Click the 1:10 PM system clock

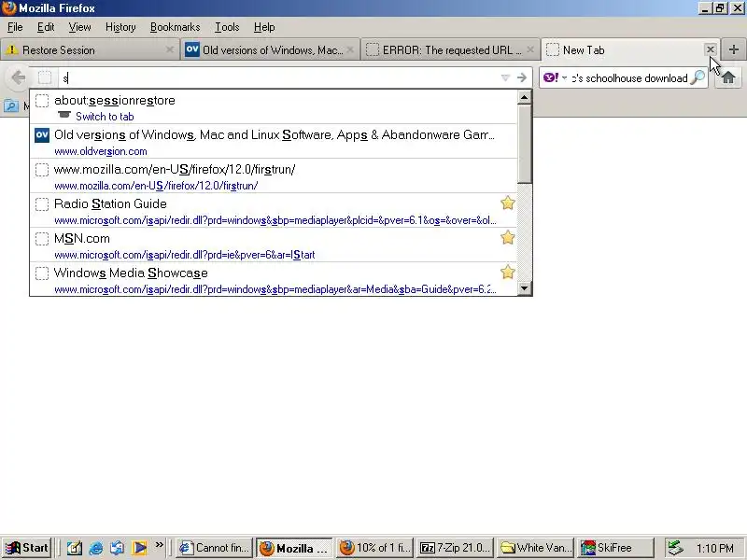click(714, 548)
